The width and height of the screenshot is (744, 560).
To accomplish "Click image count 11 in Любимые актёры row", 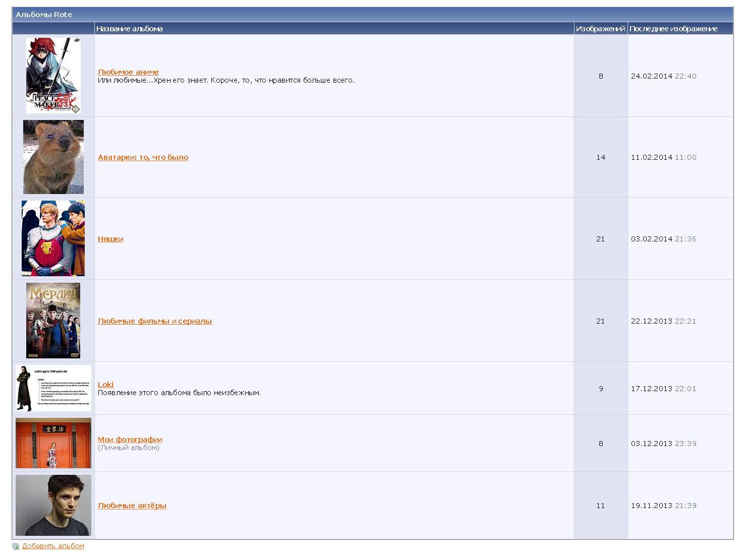I will click(601, 506).
